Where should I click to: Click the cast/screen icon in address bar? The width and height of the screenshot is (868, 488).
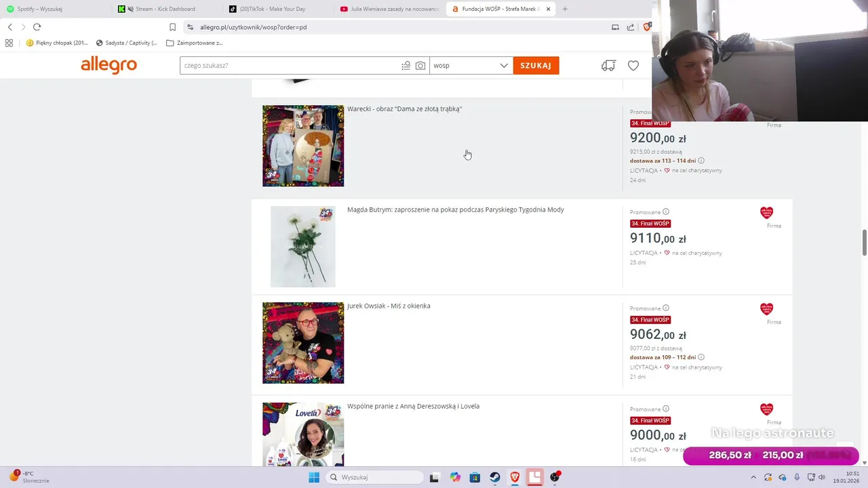coord(615,27)
